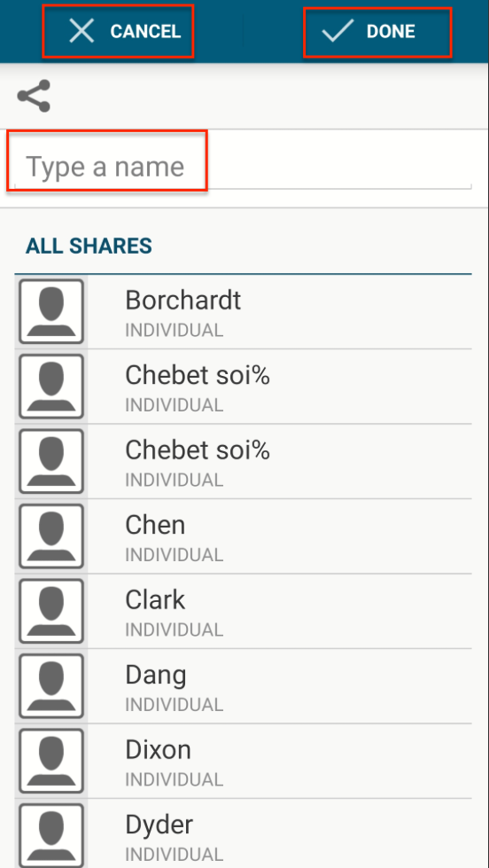Tap the avatar icon next to Clark
Viewport: 489px width, 868px height.
51,611
